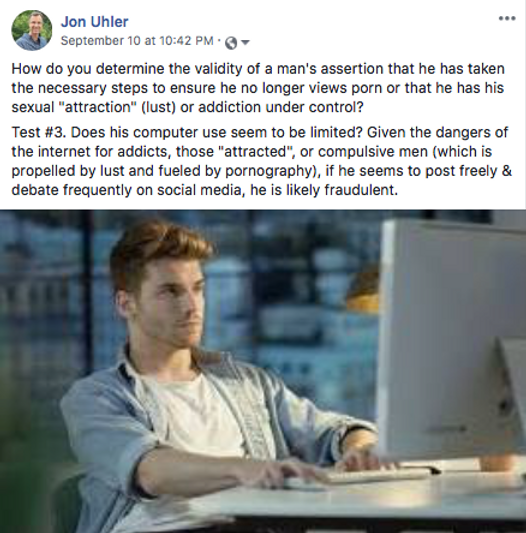Open the three-dot post options menu

coord(507,19)
